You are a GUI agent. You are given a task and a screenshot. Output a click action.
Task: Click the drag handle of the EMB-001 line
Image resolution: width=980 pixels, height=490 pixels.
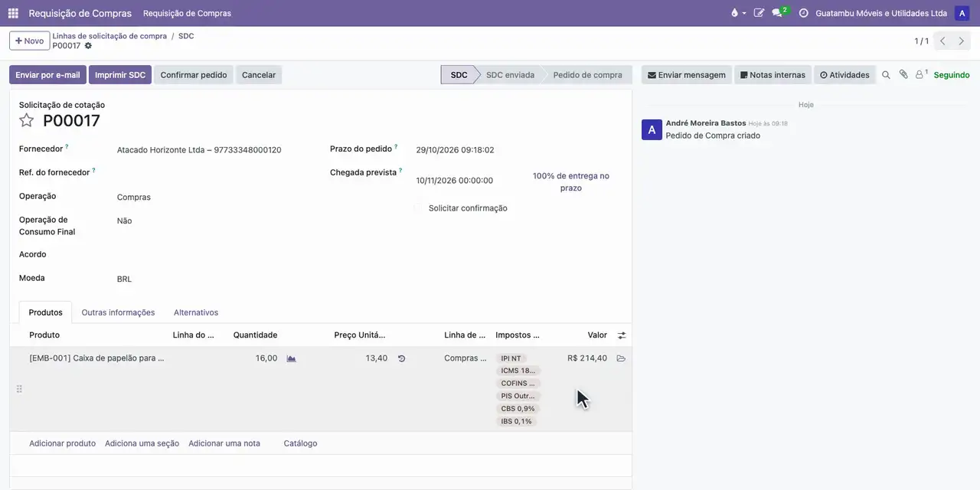[19, 389]
